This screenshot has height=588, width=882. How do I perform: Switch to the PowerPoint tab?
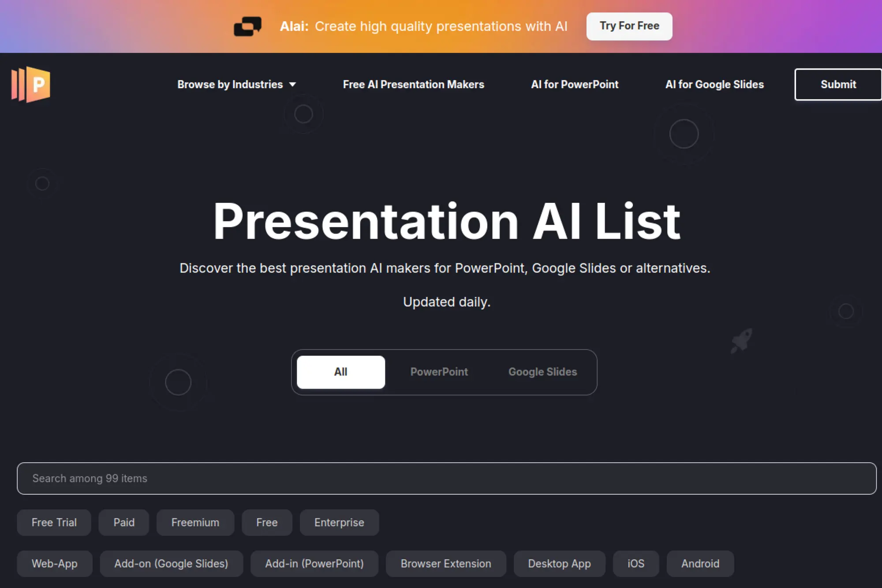439,372
